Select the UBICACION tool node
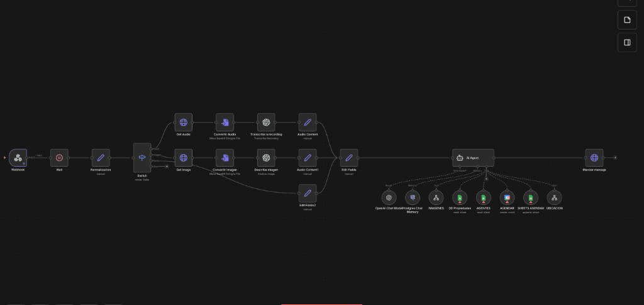The height and width of the screenshot is (305, 644). [x=554, y=198]
